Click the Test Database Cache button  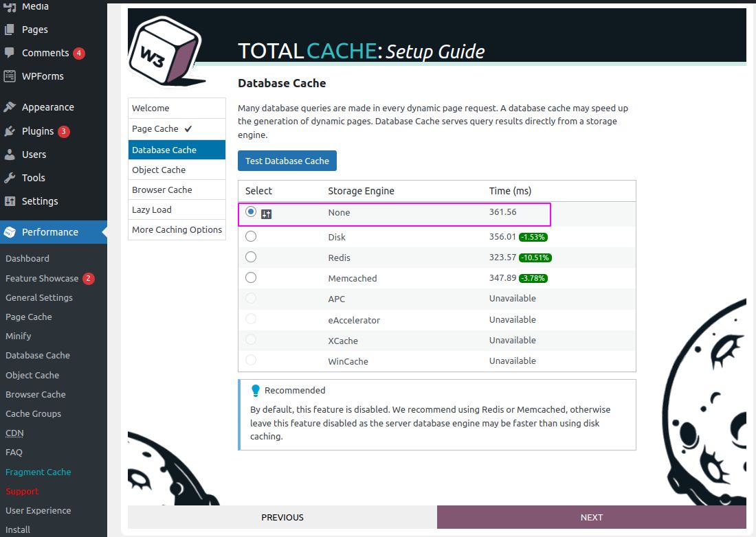(287, 161)
